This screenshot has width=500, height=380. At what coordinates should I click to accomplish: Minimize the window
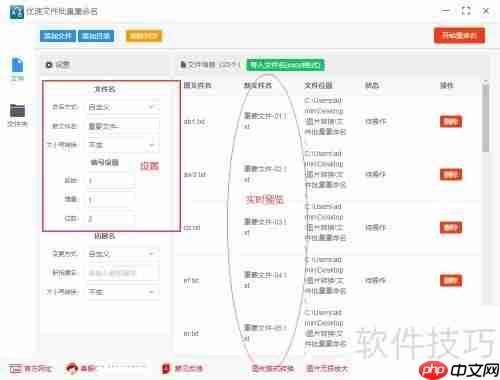446,11
